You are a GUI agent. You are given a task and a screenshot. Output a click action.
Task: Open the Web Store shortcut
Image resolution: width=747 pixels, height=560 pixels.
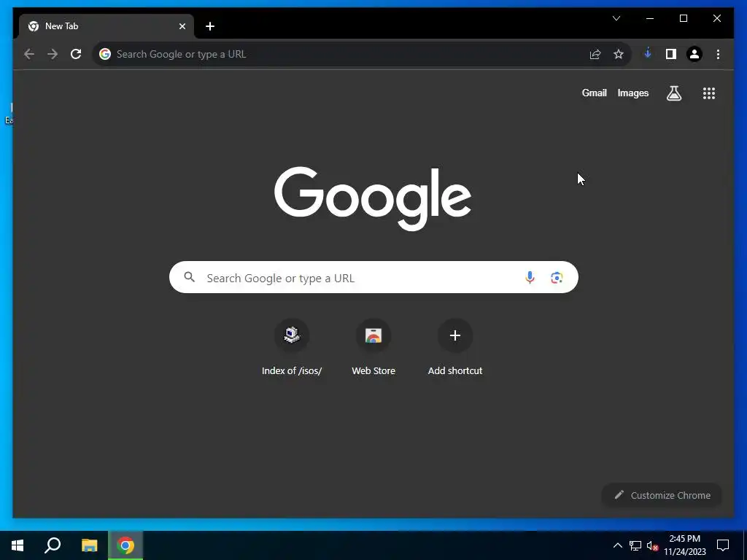[373, 348]
